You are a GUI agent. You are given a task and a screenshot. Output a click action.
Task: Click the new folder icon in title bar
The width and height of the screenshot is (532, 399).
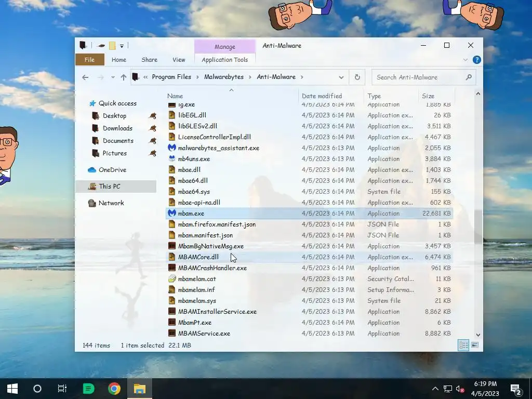click(112, 46)
